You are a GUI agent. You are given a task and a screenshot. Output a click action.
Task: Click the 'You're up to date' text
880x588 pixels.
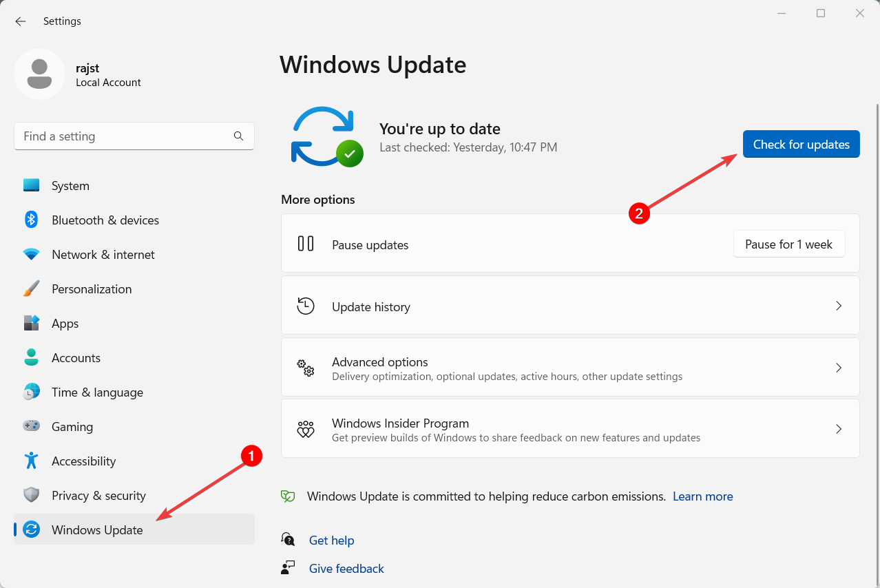pyautogui.click(x=440, y=129)
